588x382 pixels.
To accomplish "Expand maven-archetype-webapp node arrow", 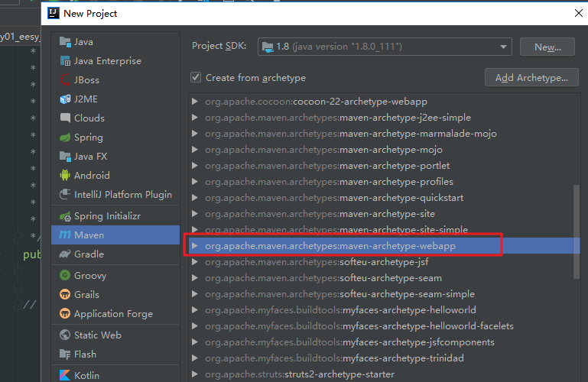I will (x=195, y=246).
